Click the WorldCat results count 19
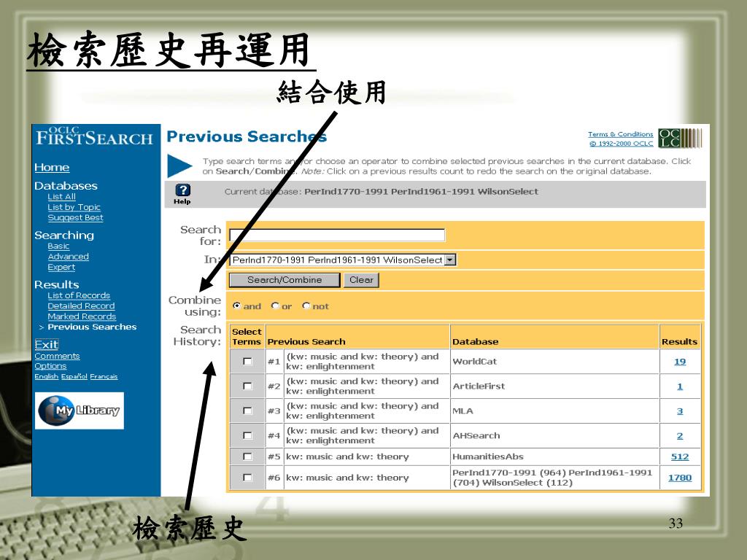The width and height of the screenshot is (747, 560). pyautogui.click(x=680, y=362)
